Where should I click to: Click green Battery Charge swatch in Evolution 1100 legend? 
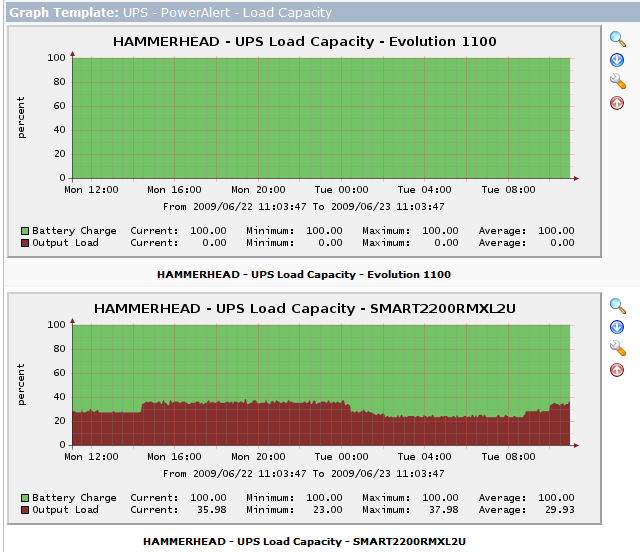coord(25,231)
